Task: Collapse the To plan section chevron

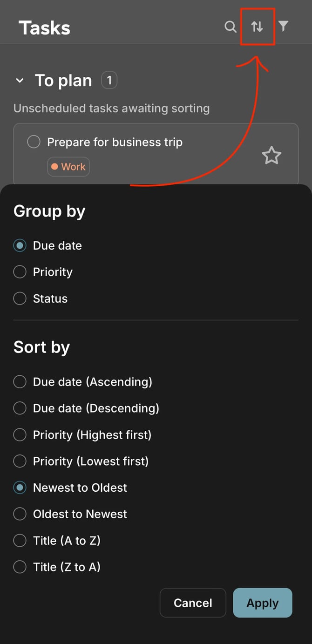Action: coord(20,81)
